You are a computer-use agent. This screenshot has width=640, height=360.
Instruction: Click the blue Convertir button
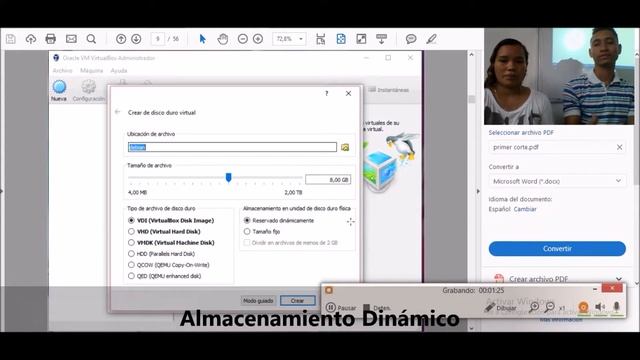[557, 249]
